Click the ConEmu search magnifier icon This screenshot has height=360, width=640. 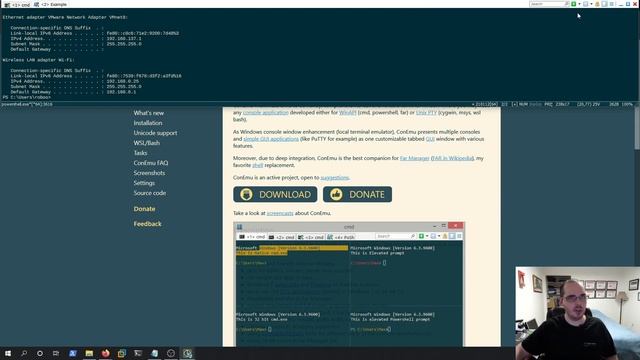click(567, 4)
